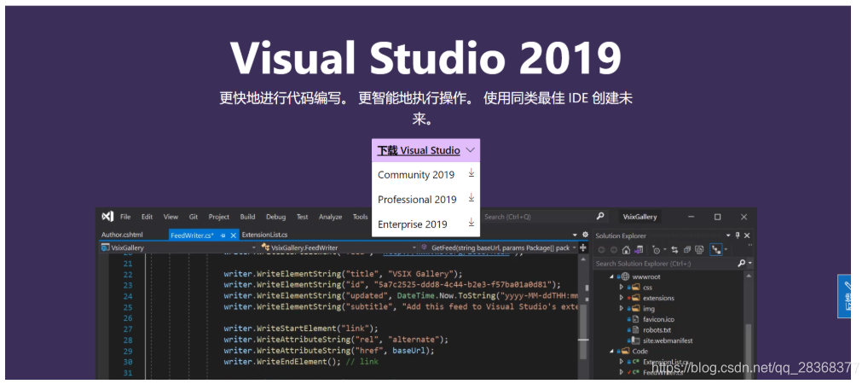Screen dimensions: 868x384
Task: Click Enterprise 2019 download arrow icon
Action: point(471,223)
